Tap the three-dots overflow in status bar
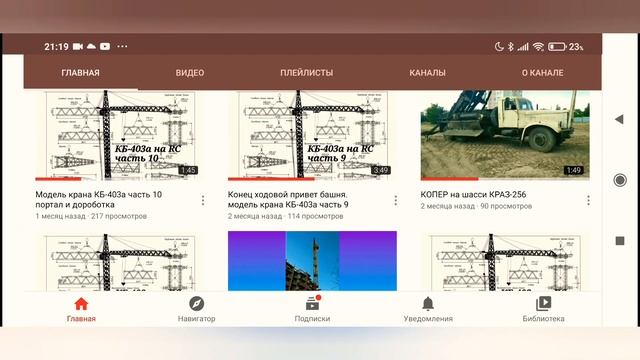 (x=122, y=47)
